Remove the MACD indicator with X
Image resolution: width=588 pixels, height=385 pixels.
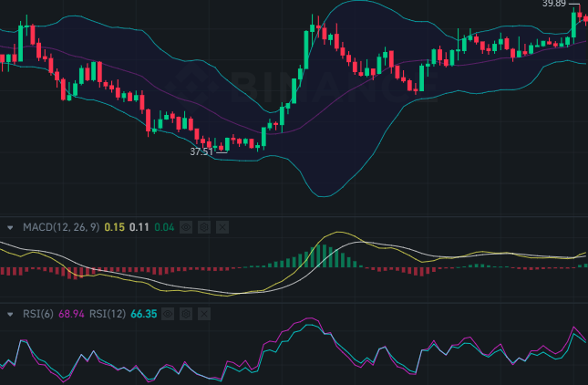[x=222, y=227]
